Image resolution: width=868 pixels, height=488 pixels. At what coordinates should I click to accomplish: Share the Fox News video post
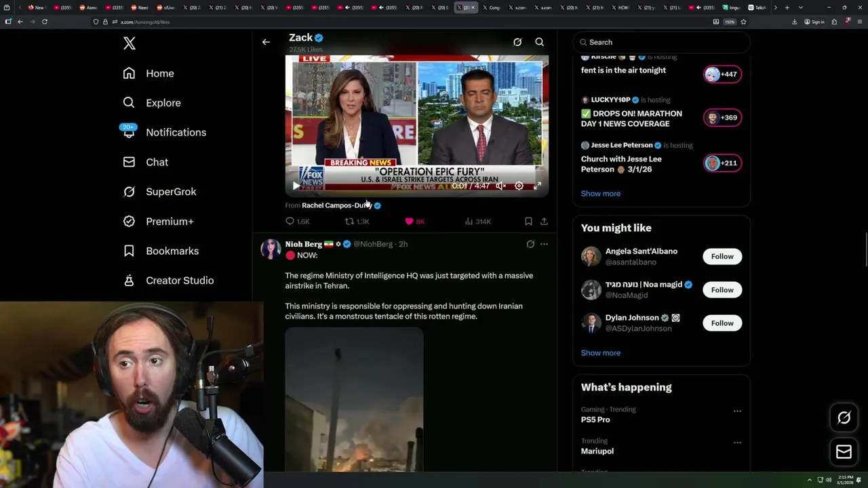[544, 222]
